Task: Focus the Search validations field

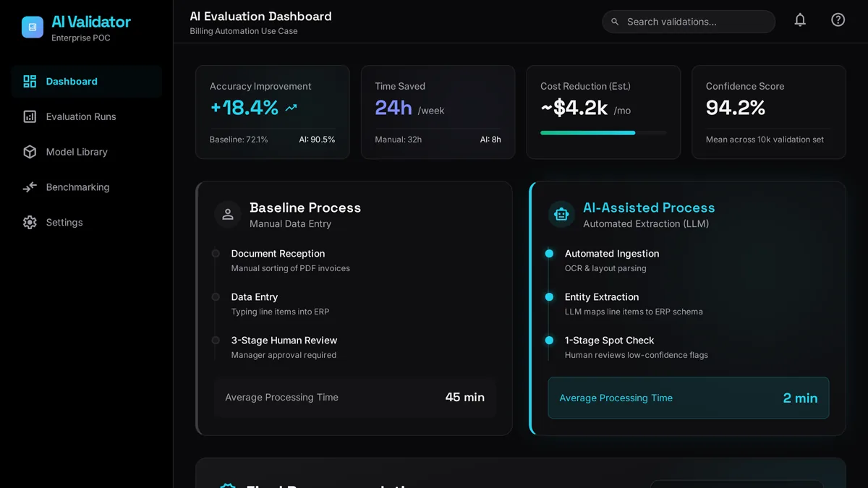Action: click(x=689, y=22)
